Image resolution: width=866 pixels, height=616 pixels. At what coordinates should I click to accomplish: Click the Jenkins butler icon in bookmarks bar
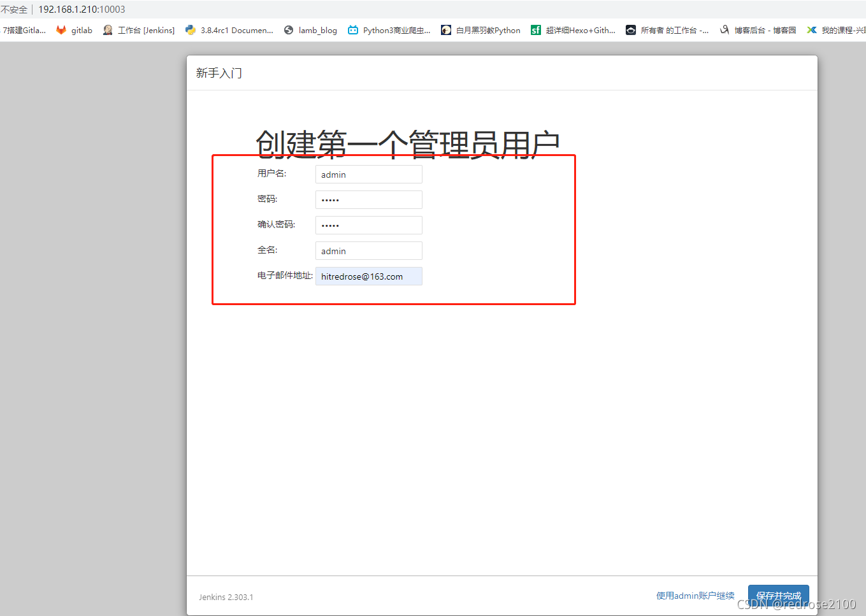[x=108, y=29]
